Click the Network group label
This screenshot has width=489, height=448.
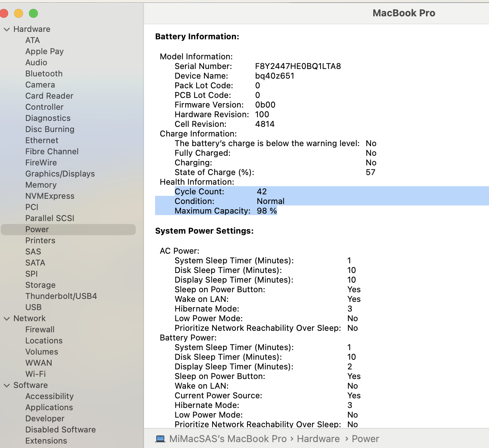[30, 319]
